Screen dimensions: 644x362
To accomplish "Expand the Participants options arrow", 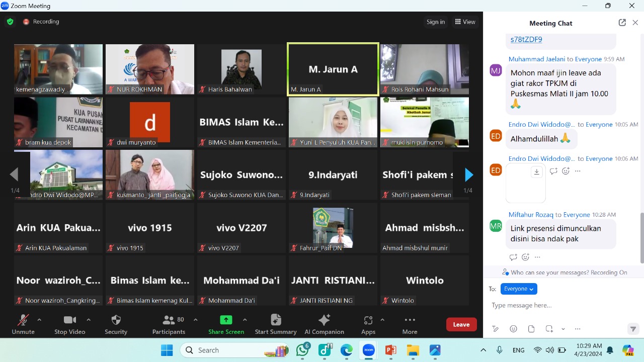I will pos(195,320).
